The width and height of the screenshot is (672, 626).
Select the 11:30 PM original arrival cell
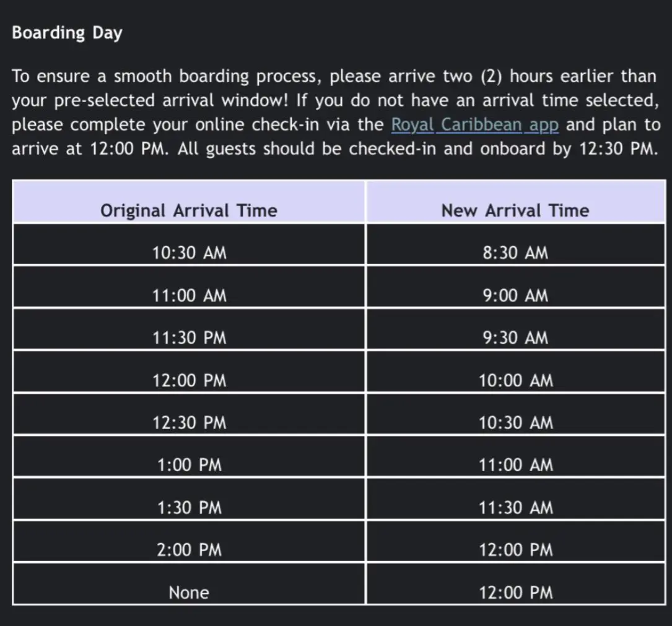pos(189,338)
